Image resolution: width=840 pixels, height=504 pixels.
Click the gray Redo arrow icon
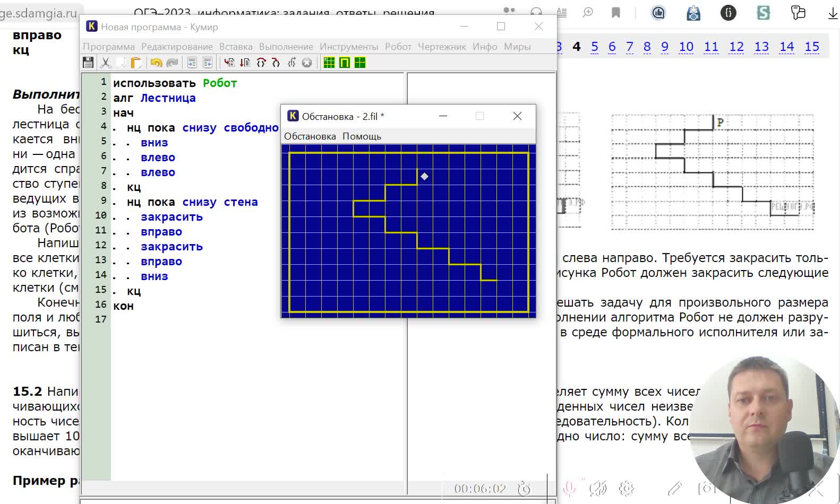(172, 63)
